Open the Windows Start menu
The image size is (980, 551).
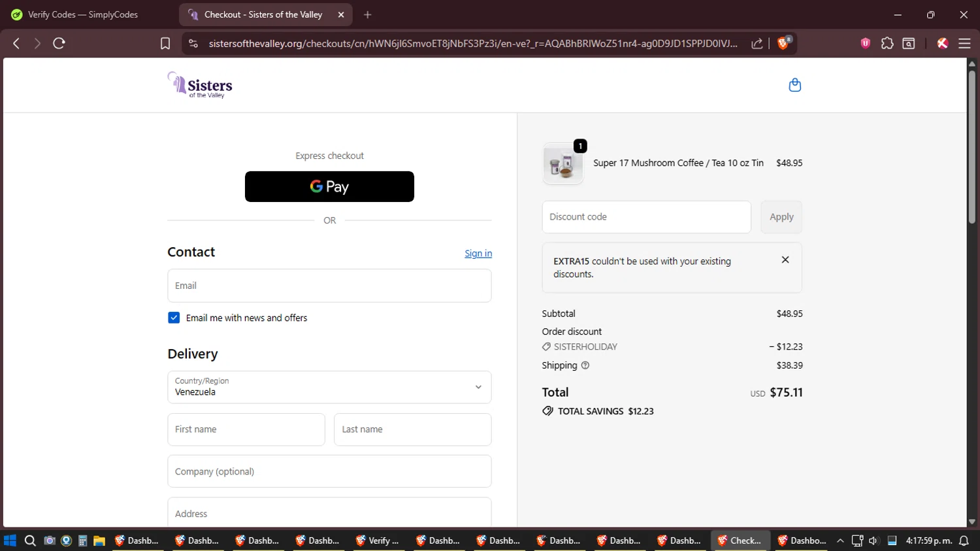tap(10, 541)
